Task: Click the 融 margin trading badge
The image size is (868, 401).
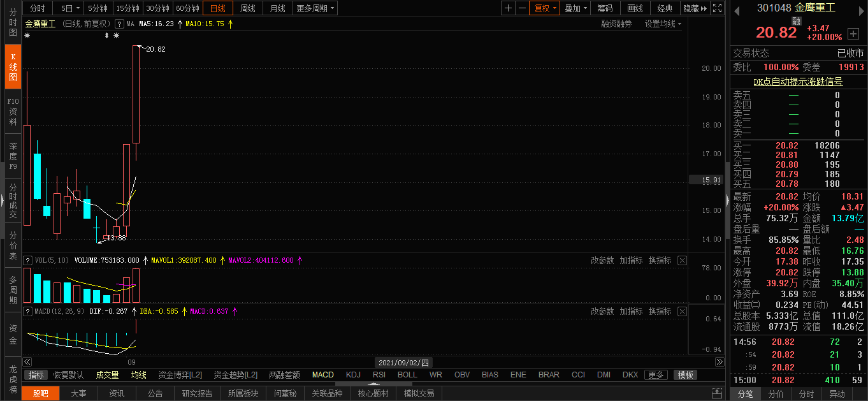Action: 796,21
